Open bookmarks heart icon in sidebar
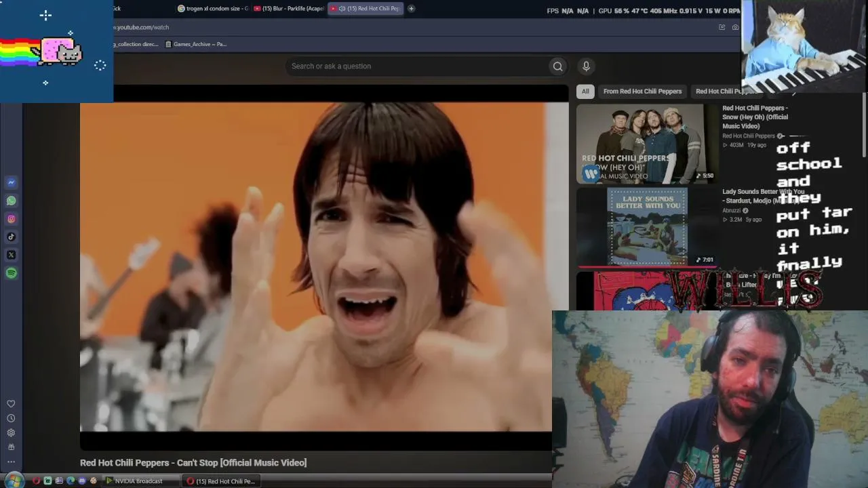 pyautogui.click(x=11, y=404)
